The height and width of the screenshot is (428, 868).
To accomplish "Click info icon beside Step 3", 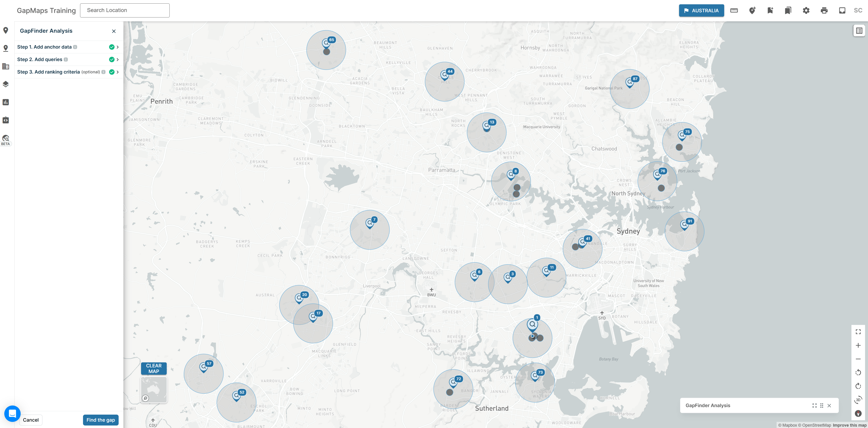I will tap(103, 72).
